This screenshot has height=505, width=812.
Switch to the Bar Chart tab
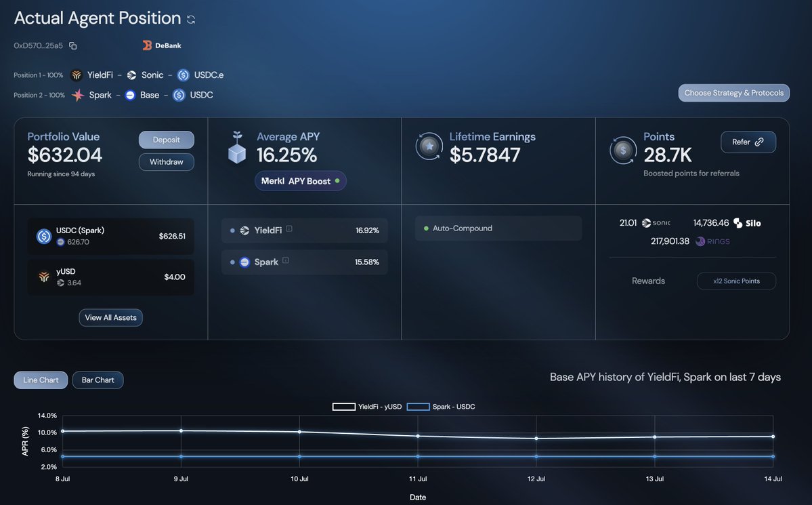click(x=98, y=380)
